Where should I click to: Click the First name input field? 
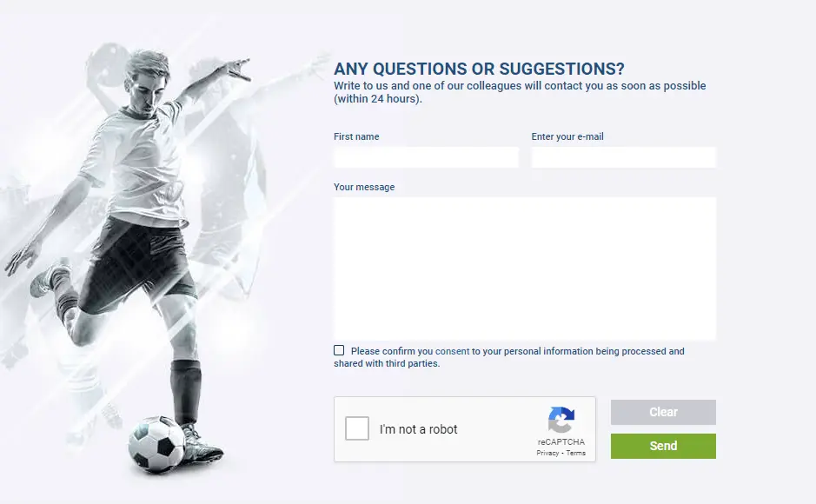[425, 157]
